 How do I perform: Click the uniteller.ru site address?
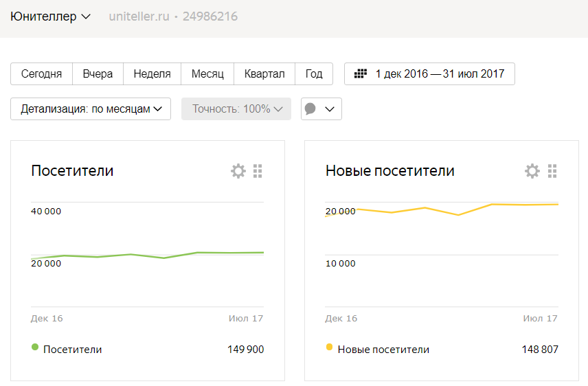pos(139,16)
